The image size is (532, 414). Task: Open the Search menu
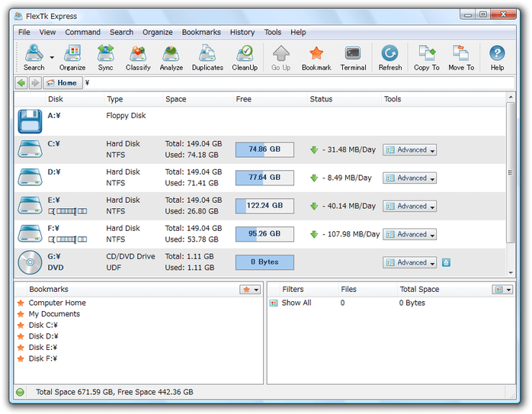(x=121, y=32)
